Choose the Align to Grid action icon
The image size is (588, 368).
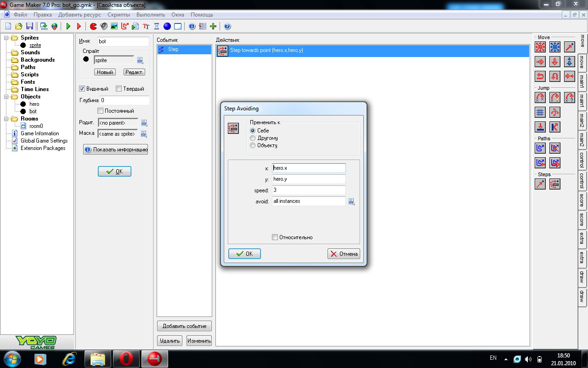540,112
